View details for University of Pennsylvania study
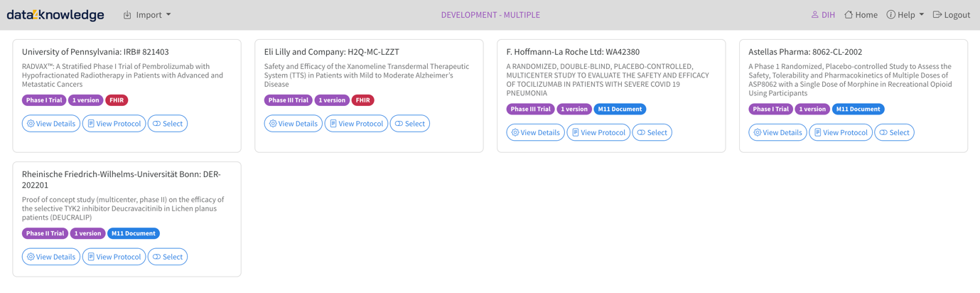Image resolution: width=980 pixels, height=293 pixels. [50, 124]
